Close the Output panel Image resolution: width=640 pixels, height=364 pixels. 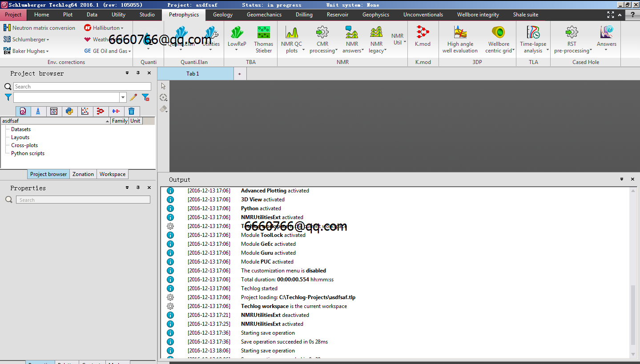click(632, 179)
